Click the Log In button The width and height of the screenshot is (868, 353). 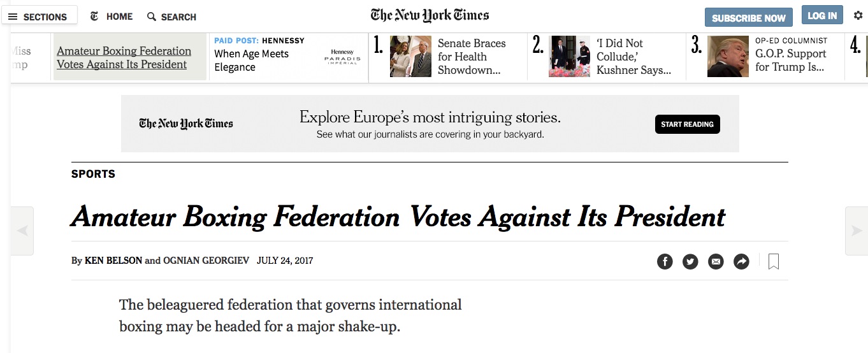coord(822,16)
